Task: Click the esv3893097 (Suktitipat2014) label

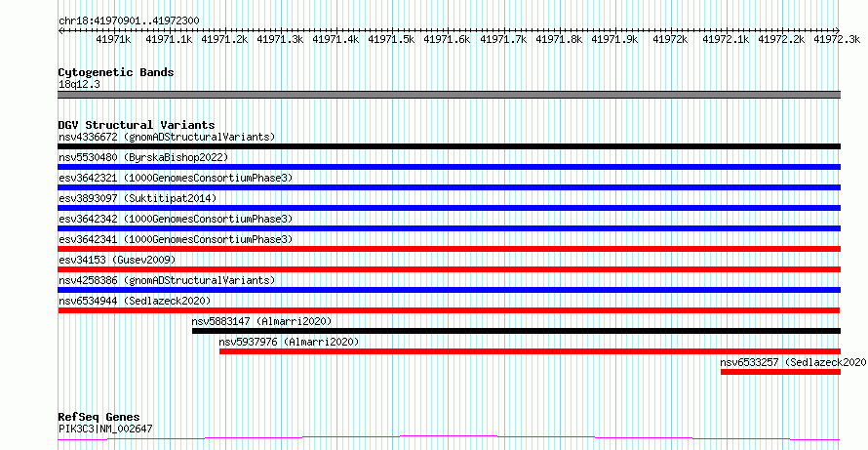Action: click(x=138, y=198)
